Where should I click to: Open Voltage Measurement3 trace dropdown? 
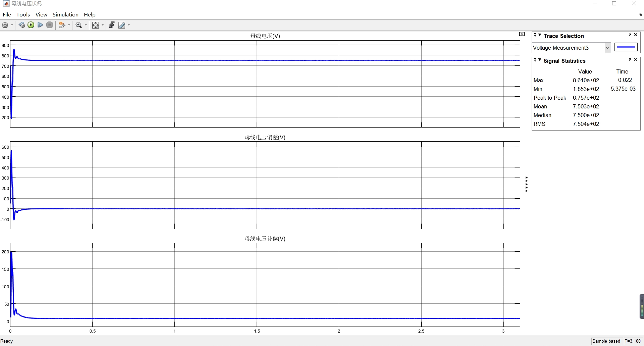pos(607,48)
